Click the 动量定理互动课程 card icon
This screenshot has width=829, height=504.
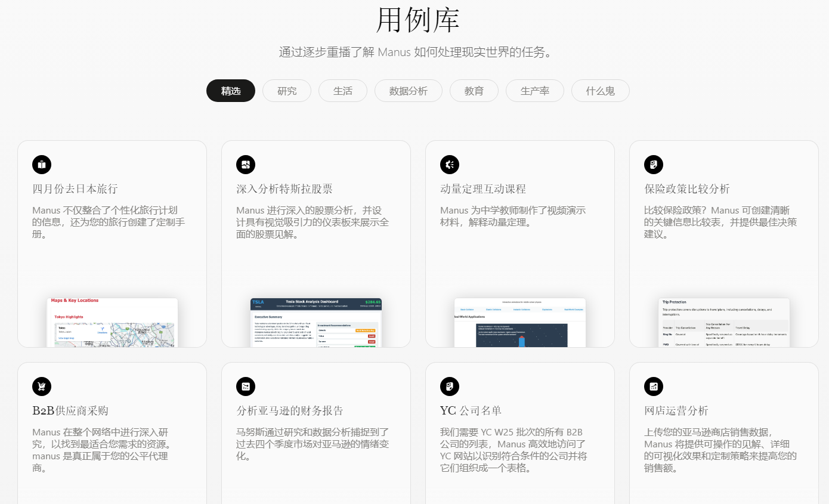[x=450, y=165]
